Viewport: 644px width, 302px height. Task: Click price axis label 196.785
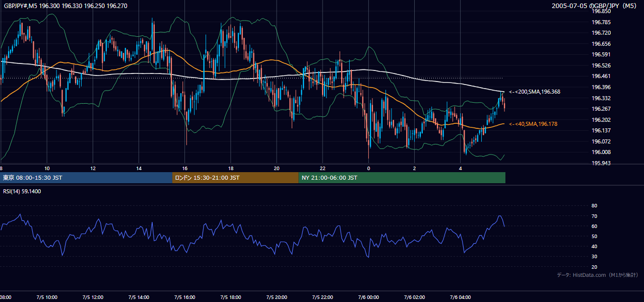click(601, 22)
